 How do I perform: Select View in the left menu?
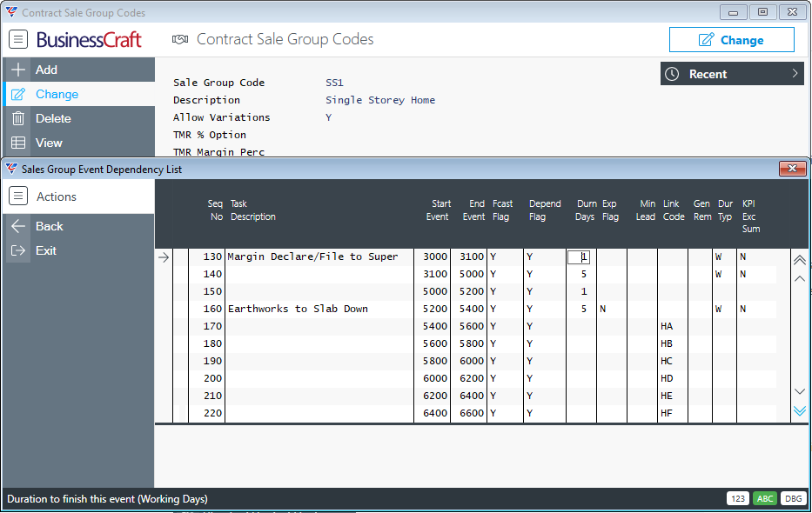[x=78, y=143]
